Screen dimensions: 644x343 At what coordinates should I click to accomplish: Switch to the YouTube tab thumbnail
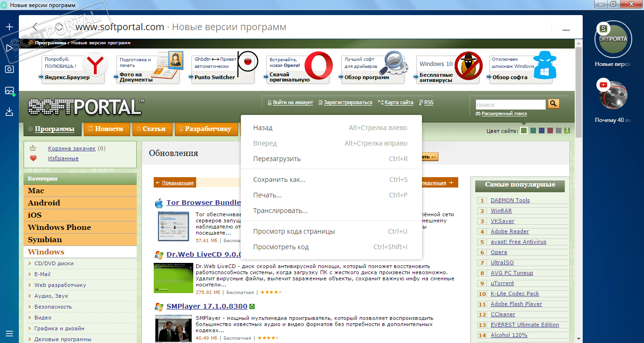pos(613,95)
